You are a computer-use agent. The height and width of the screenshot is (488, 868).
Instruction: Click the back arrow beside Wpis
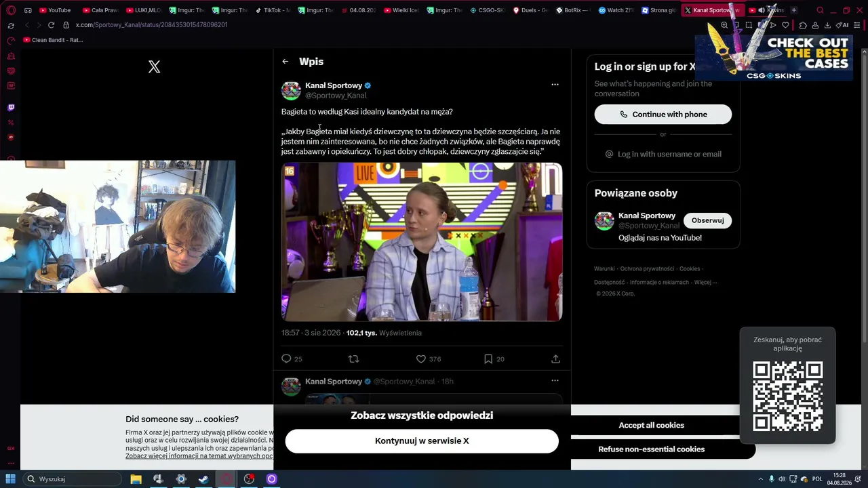pyautogui.click(x=285, y=62)
